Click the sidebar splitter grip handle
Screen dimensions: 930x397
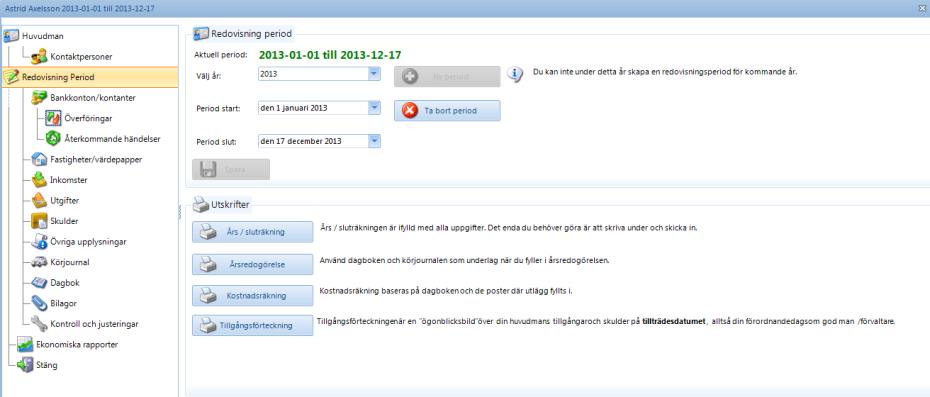(x=180, y=212)
